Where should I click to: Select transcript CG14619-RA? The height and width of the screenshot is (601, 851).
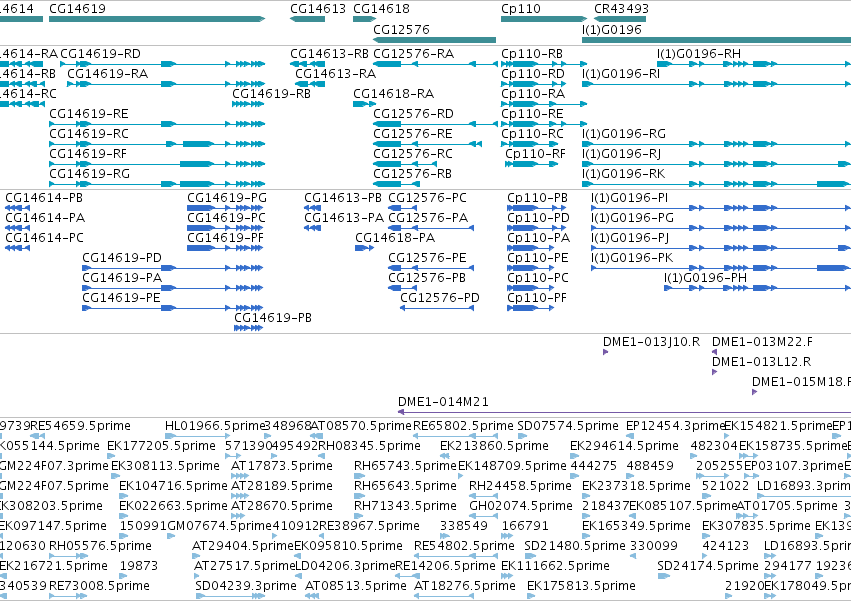click(166, 84)
